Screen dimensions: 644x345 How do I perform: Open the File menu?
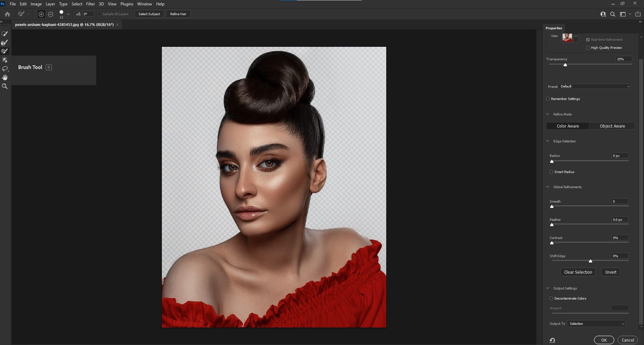point(13,4)
